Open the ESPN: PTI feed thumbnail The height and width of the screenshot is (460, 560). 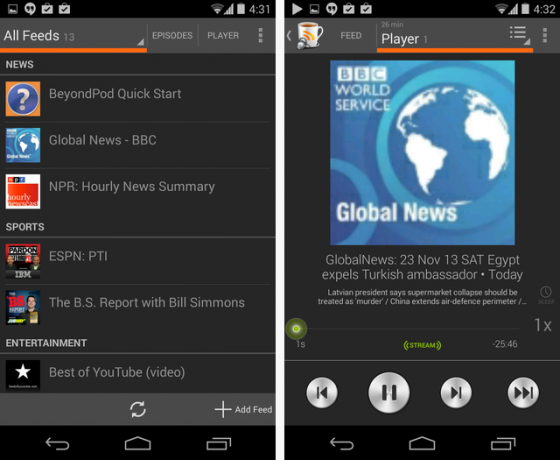[23, 261]
